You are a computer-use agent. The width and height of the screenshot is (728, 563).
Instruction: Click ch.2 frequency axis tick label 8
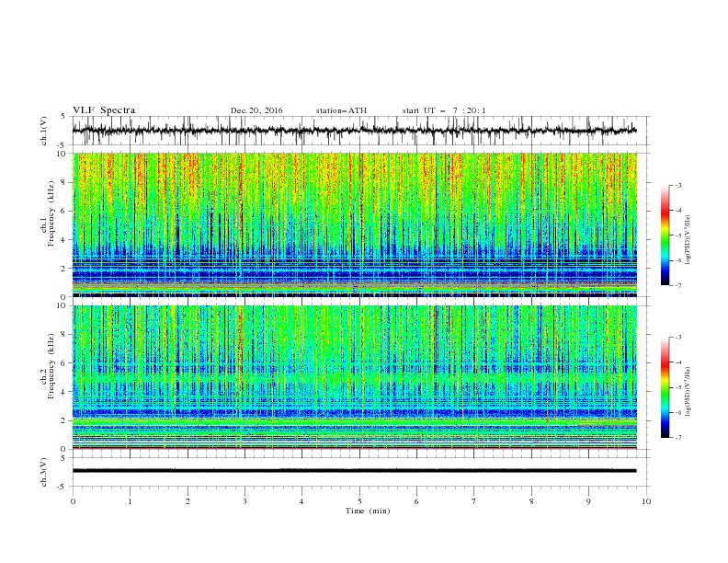coord(64,335)
